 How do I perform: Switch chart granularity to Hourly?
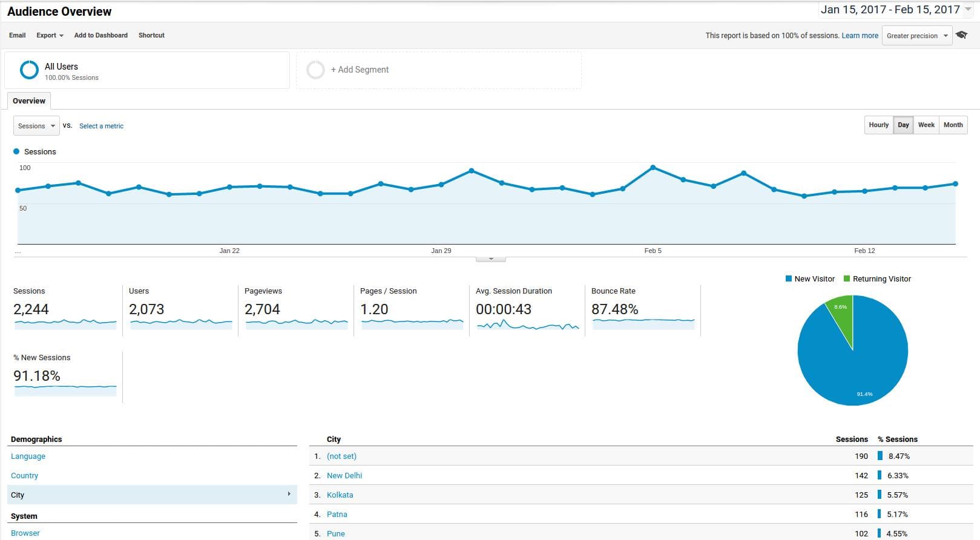click(x=878, y=125)
